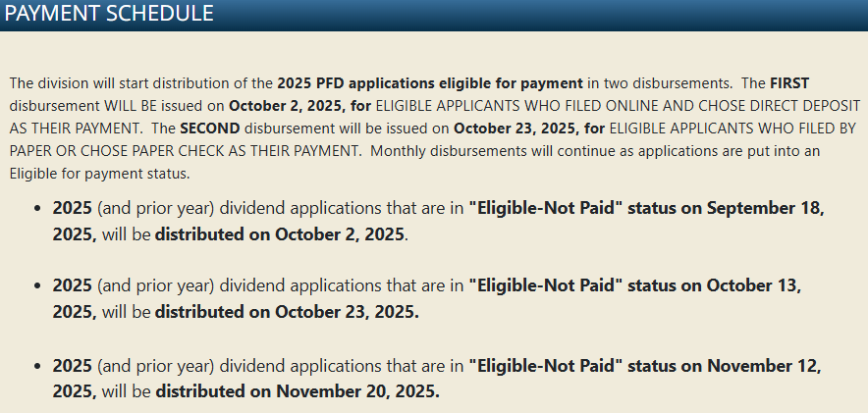Screen dimensions: 868x413
Task: Click "Eligible-Not Paid" in the first bullet
Action: click(x=546, y=208)
